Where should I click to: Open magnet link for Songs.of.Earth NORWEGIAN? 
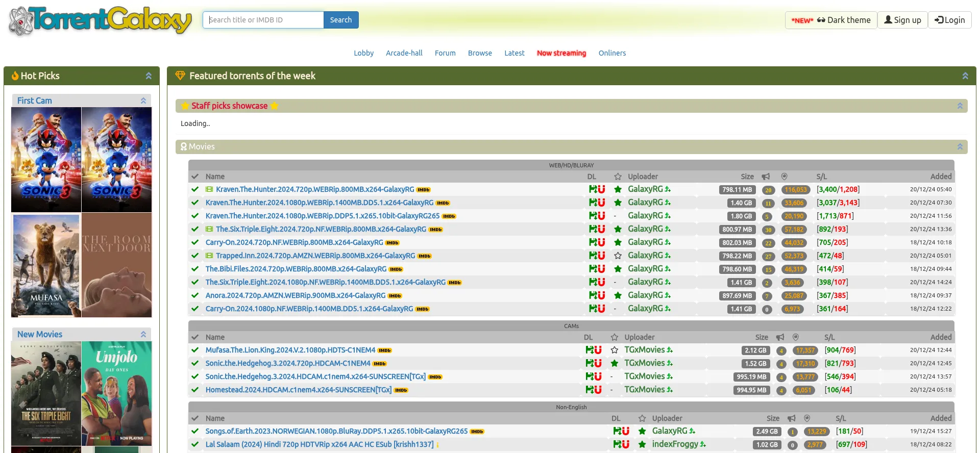pos(625,431)
